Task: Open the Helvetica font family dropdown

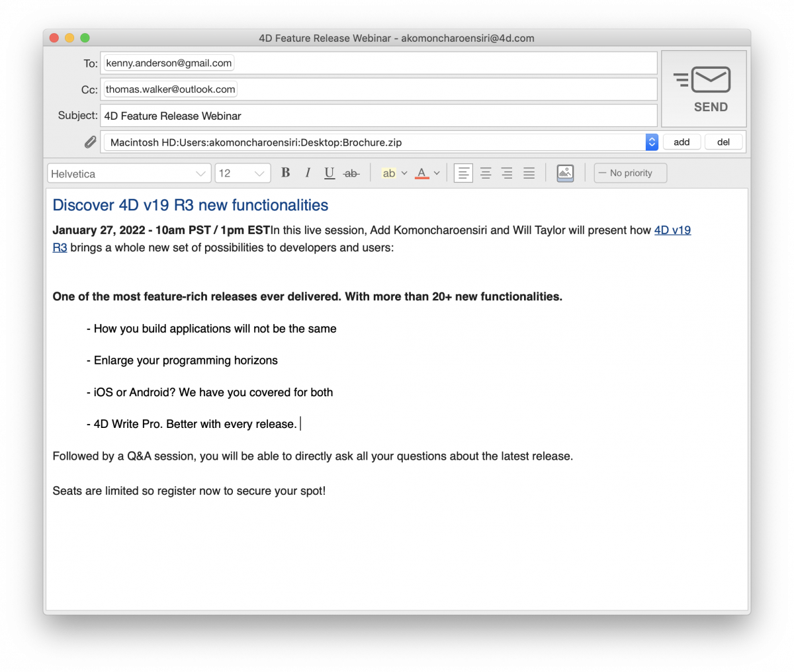Action: 129,173
